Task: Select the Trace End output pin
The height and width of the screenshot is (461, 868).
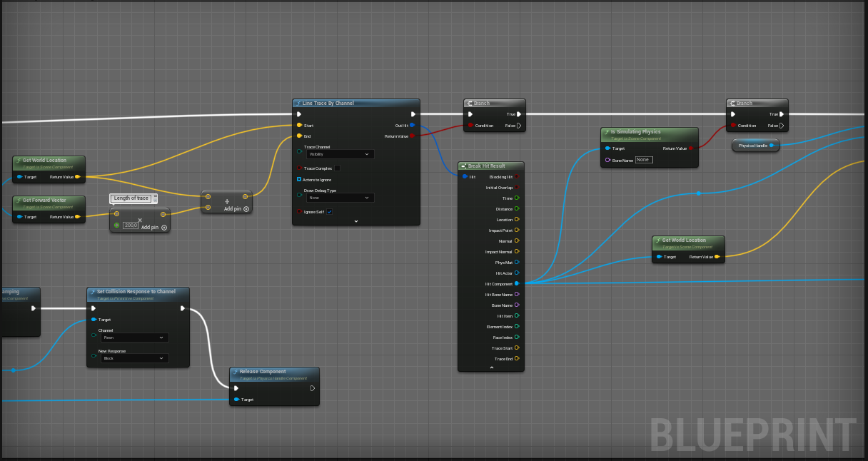Action: (x=517, y=358)
